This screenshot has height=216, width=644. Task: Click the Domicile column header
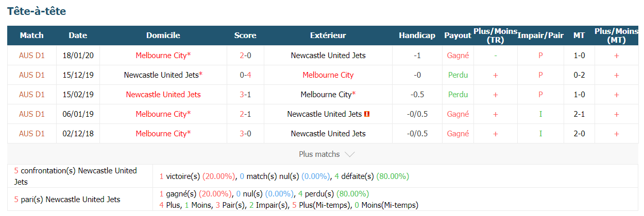coord(163,35)
